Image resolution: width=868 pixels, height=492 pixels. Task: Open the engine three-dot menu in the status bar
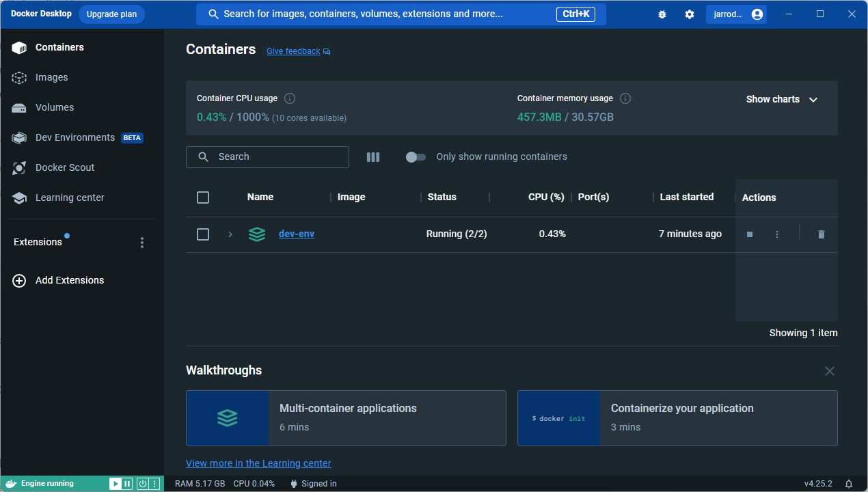tap(154, 484)
